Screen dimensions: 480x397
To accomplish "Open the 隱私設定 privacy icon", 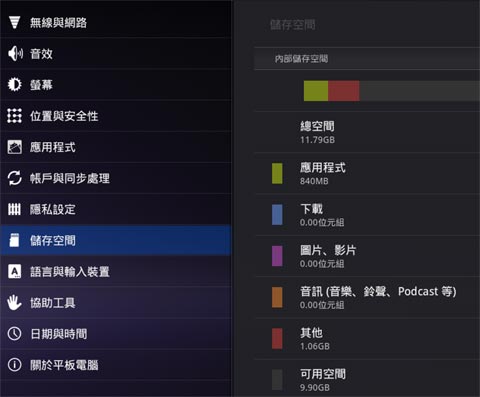I will (x=14, y=209).
